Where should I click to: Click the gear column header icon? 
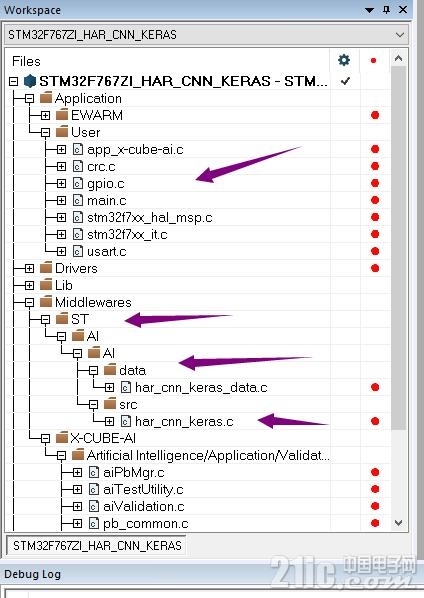pos(344,60)
